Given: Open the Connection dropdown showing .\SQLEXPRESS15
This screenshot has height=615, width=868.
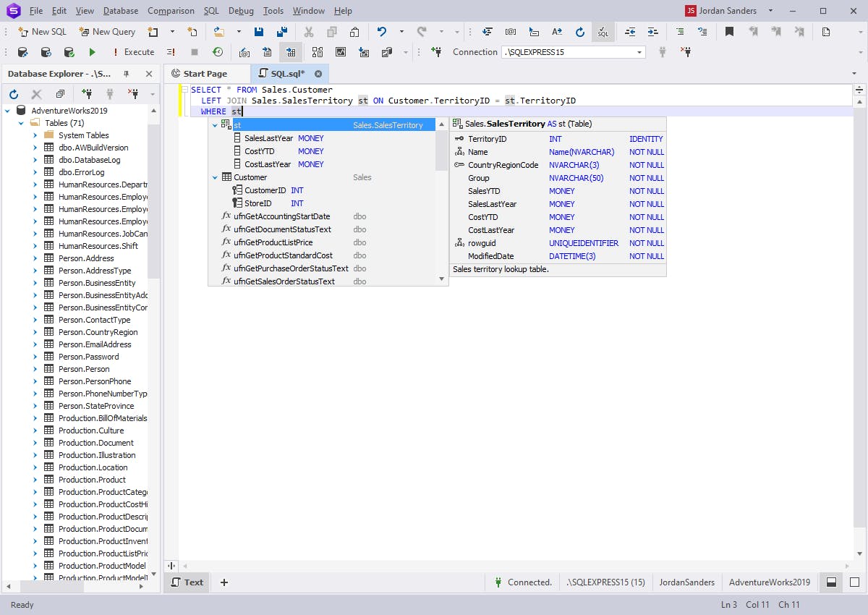Looking at the screenshot, I should click(x=571, y=51).
